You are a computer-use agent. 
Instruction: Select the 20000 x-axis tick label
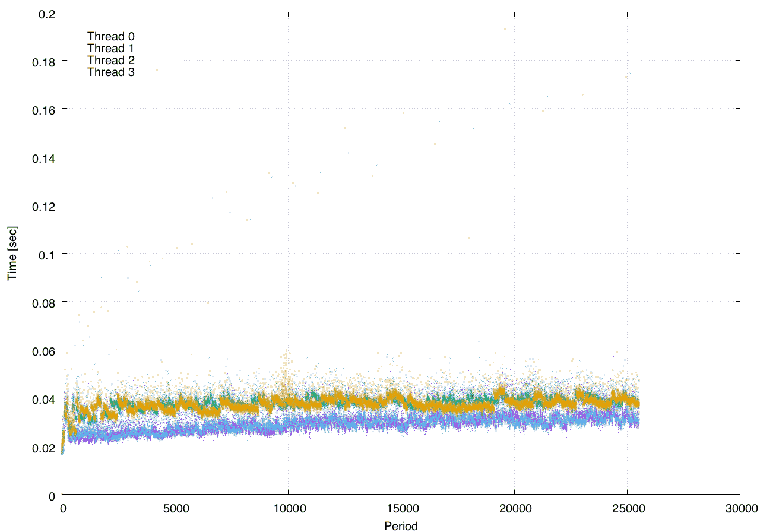point(514,508)
